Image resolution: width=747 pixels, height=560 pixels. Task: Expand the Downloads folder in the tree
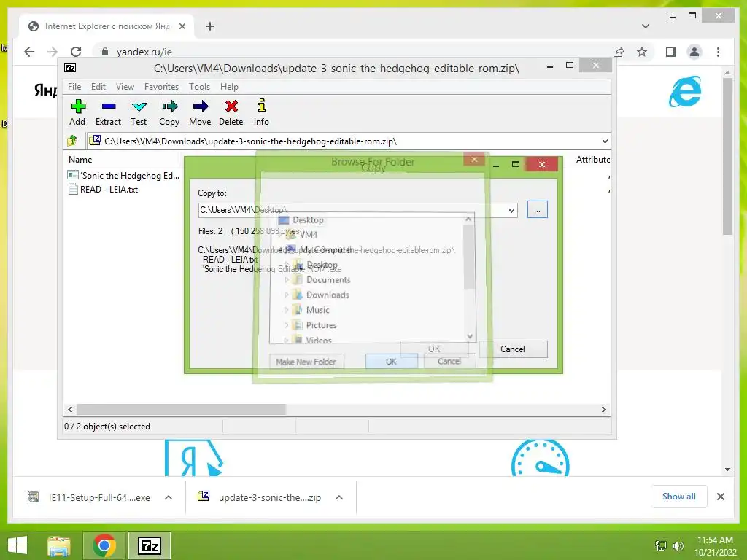(286, 295)
